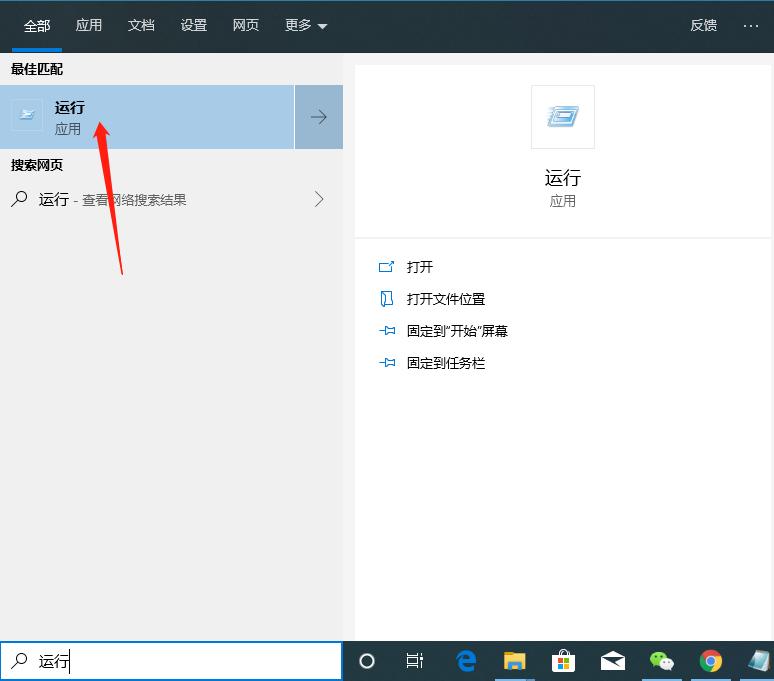Screen dimensions: 774x681
Task: Expand the arrow beside 运行 result
Action: pos(319,117)
